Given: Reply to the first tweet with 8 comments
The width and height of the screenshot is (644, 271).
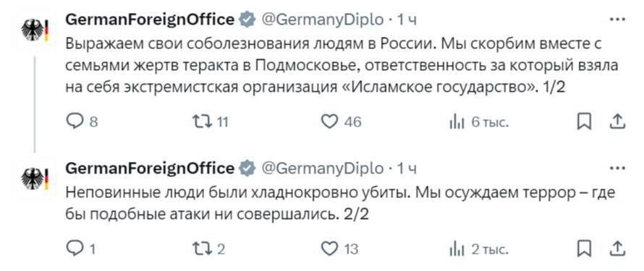Looking at the screenshot, I should (x=82, y=121).
